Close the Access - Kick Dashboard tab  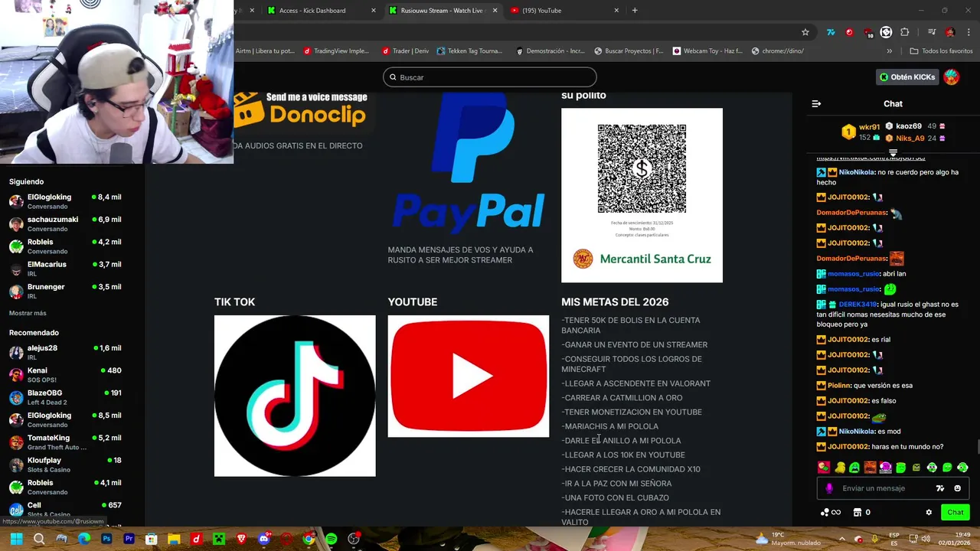(374, 11)
